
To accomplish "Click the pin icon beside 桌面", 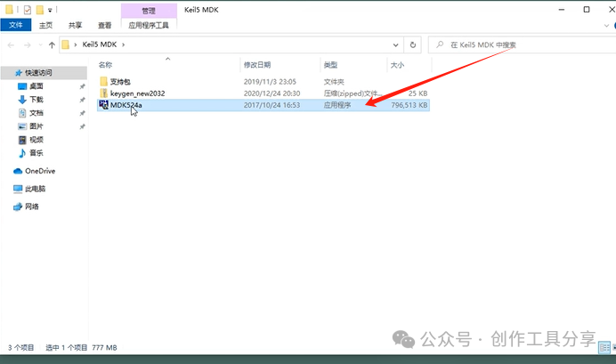I will tap(82, 86).
